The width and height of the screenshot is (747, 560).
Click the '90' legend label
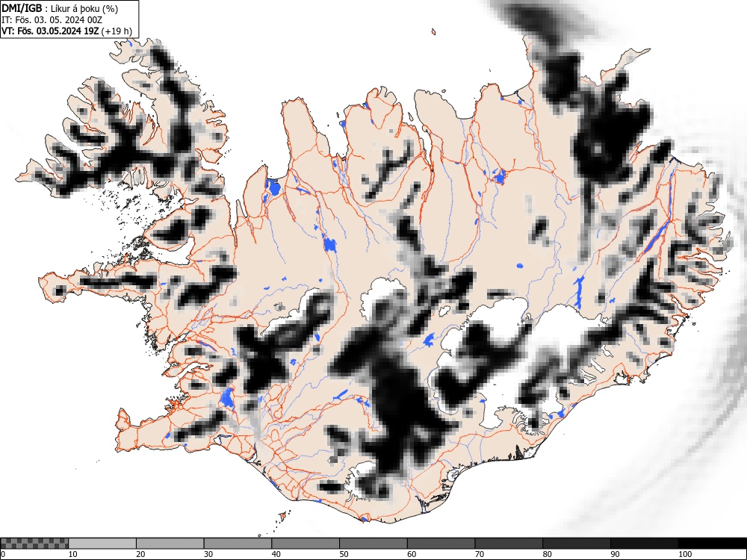tap(614, 554)
